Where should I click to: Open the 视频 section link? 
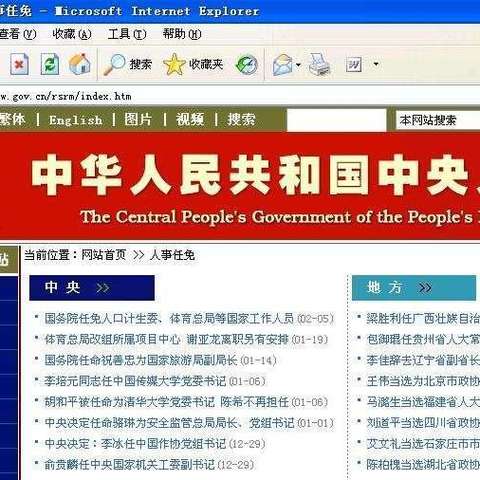click(190, 119)
